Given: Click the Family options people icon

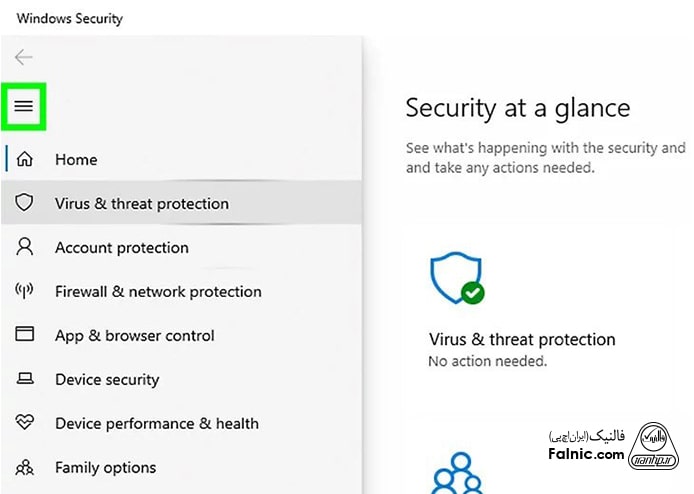Looking at the screenshot, I should point(25,467).
